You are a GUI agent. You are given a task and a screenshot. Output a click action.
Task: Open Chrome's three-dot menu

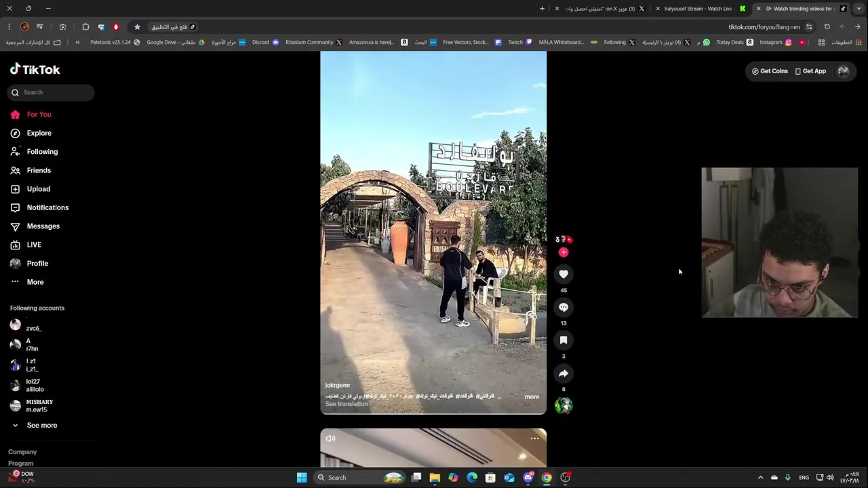(9, 27)
